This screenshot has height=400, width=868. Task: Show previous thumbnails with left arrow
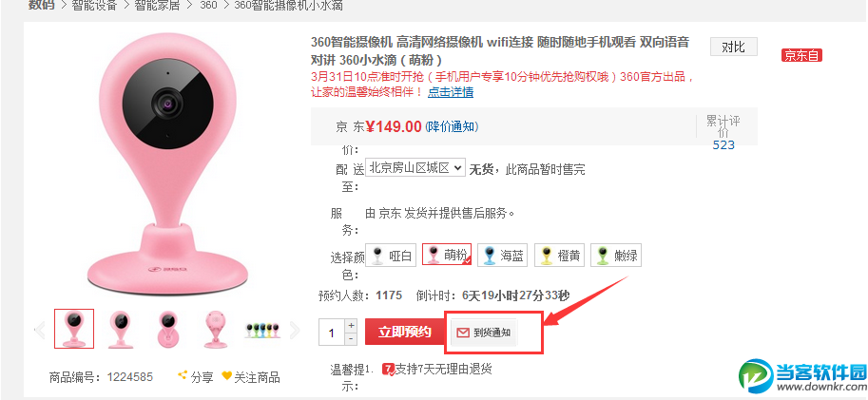(41, 331)
